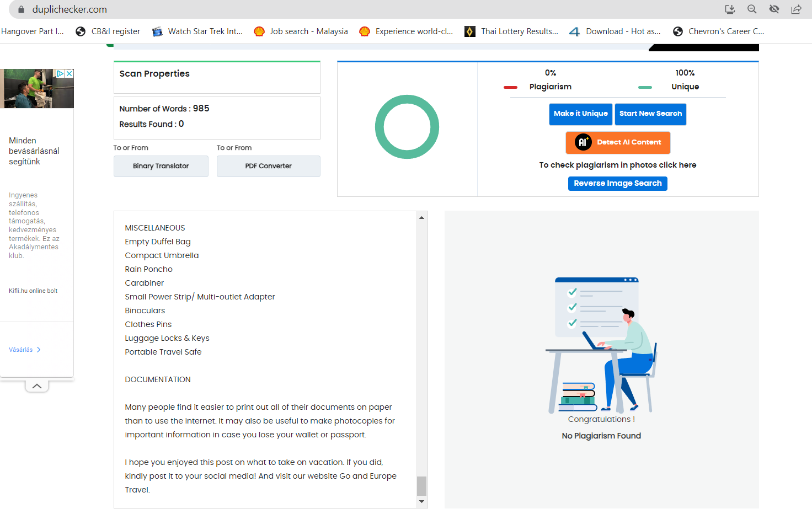Click the '0%' plagiarism percentage
Viewport: 812px width, 514px height.
(x=551, y=73)
